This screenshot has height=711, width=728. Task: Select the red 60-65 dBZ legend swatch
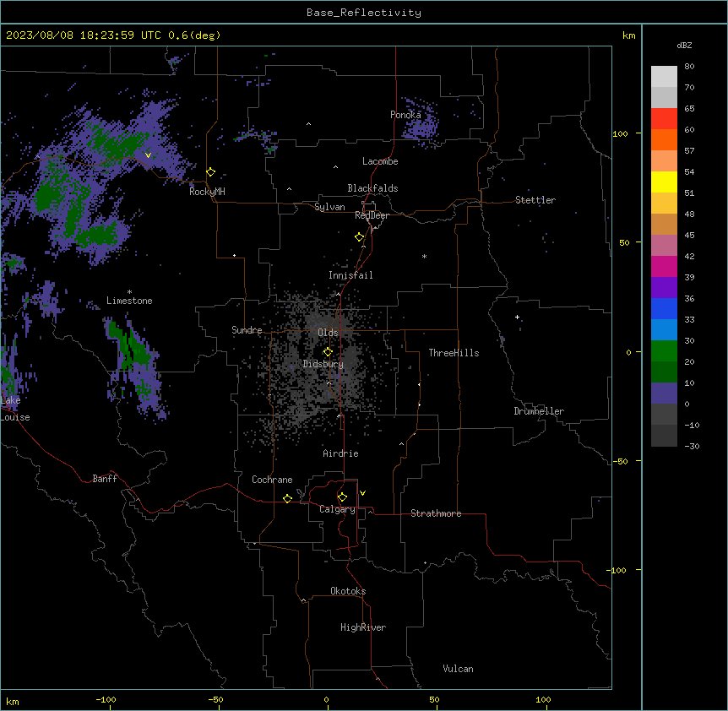coord(664,119)
